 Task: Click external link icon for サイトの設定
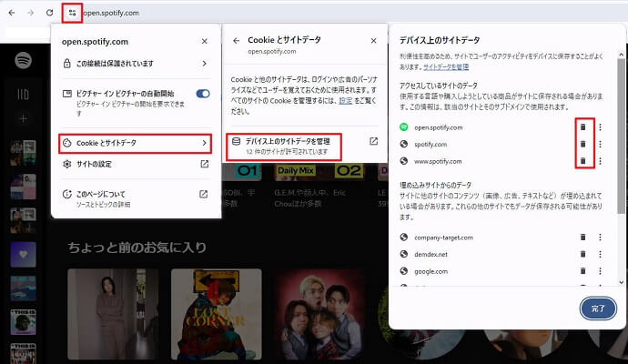[204, 164]
